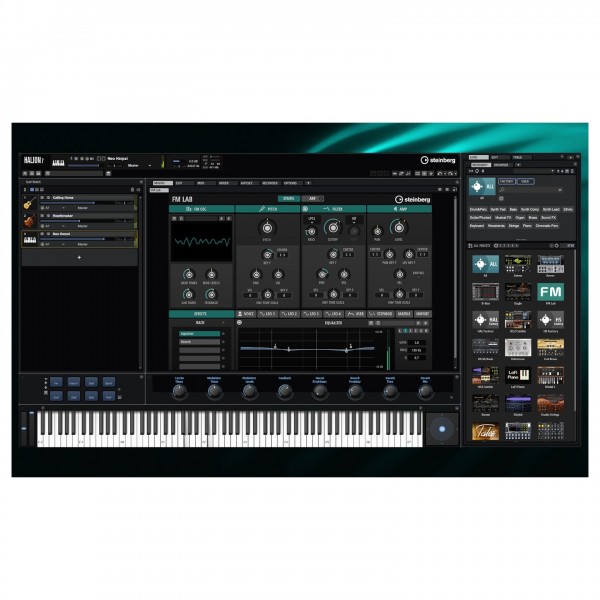
Task: Select the Stepmod tab
Action: coord(380,314)
